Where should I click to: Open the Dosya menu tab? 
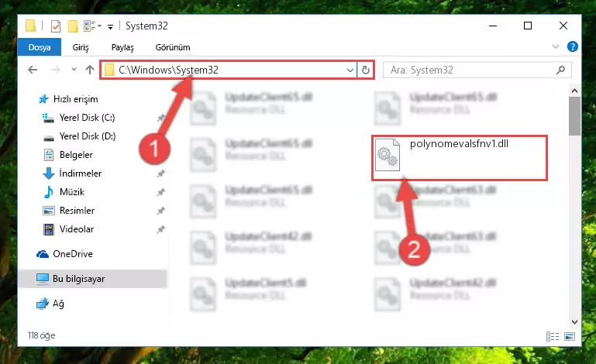pyautogui.click(x=40, y=47)
